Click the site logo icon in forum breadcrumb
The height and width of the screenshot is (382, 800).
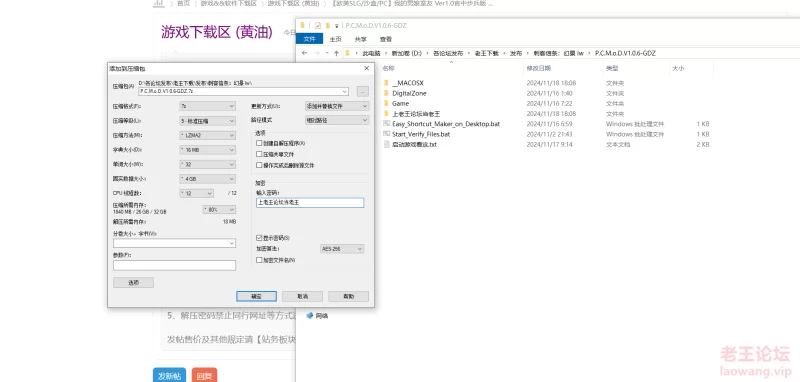pos(159,3)
